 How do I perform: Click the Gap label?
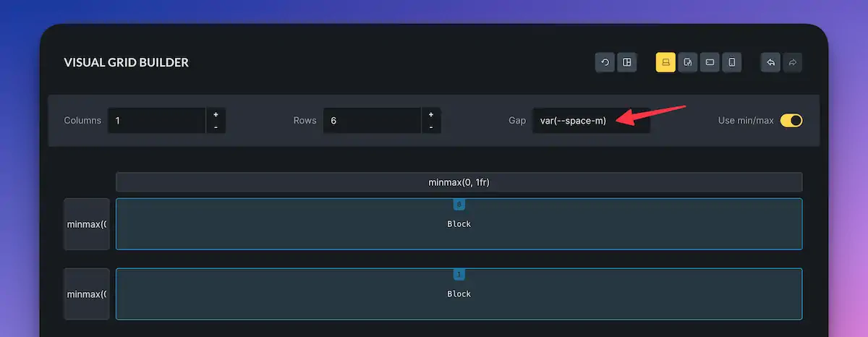(517, 121)
